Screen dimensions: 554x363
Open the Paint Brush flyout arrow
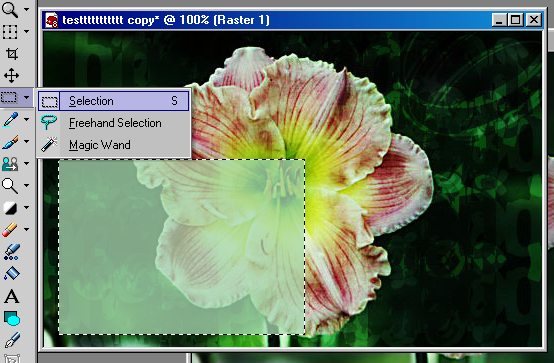click(26, 141)
